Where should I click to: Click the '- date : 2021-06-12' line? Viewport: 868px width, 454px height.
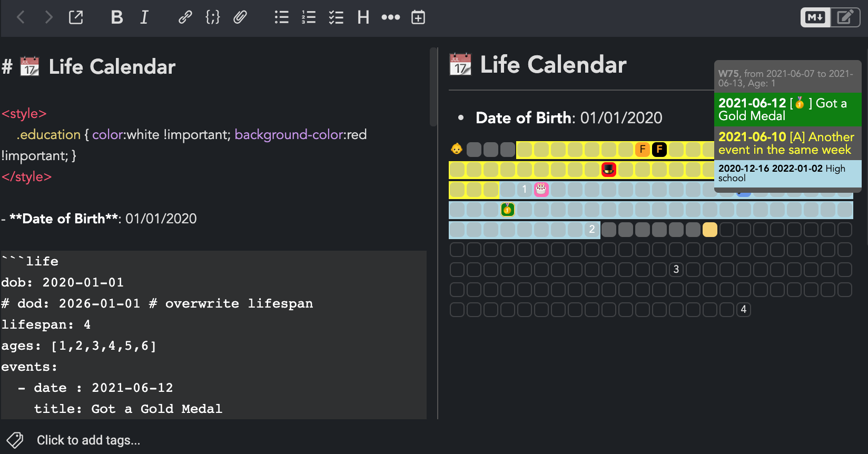95,388
